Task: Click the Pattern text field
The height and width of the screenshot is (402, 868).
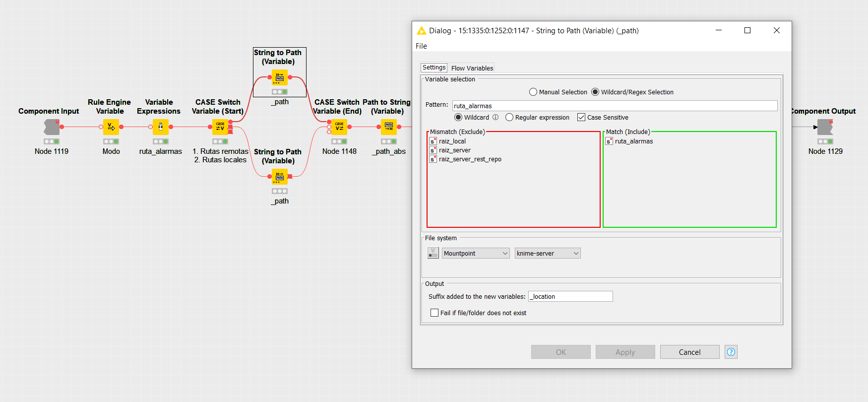Action: (614, 106)
